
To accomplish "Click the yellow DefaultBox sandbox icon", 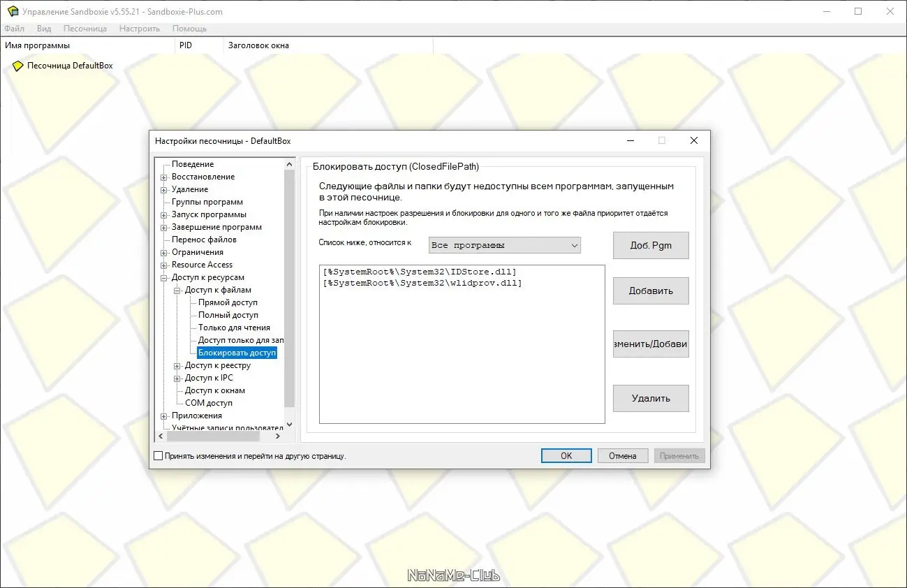I will click(x=18, y=66).
